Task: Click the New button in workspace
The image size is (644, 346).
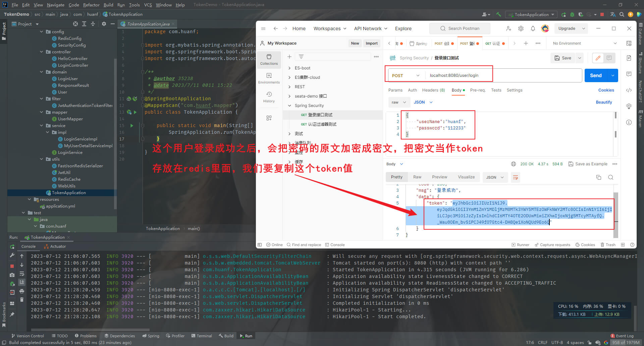Action: 355,43
